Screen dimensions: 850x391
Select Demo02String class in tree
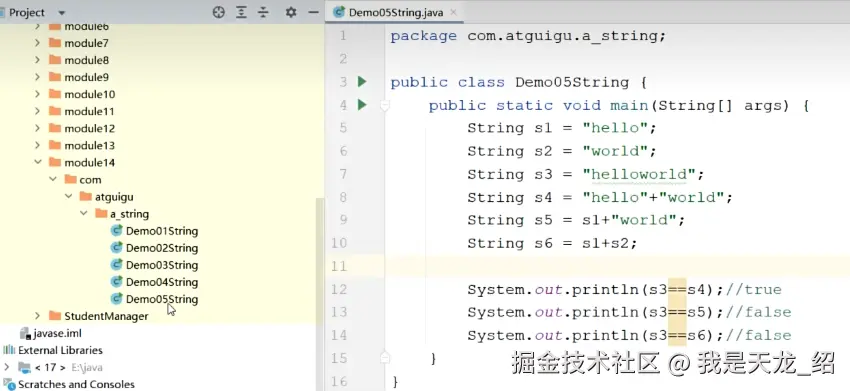coord(162,248)
